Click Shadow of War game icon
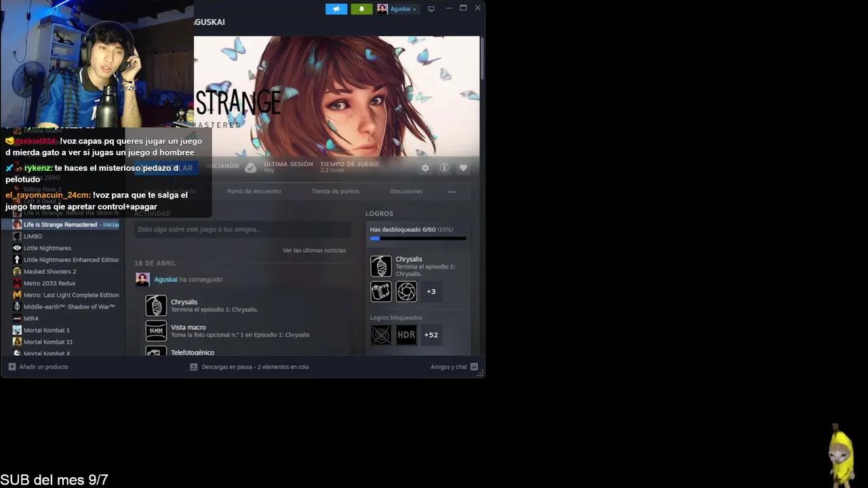Screen dimensions: 868x488 (17, 307)
